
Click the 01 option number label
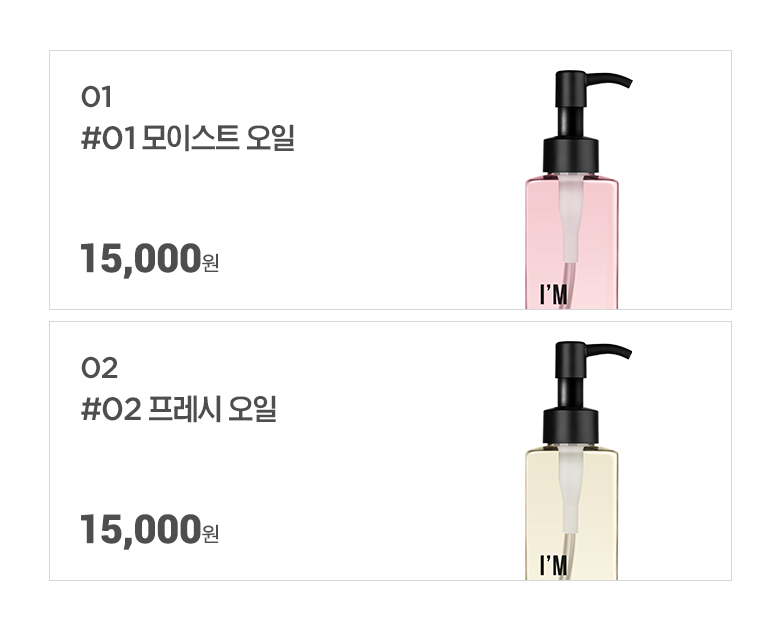(x=96, y=97)
